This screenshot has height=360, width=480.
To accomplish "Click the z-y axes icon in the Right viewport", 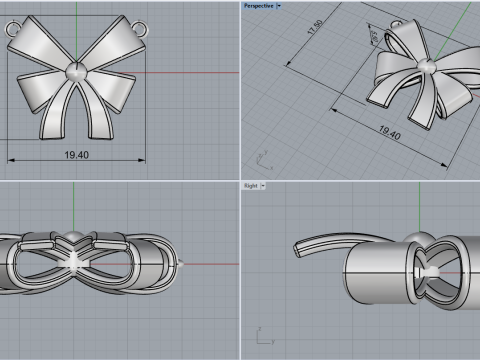I will pyautogui.click(x=266, y=336).
